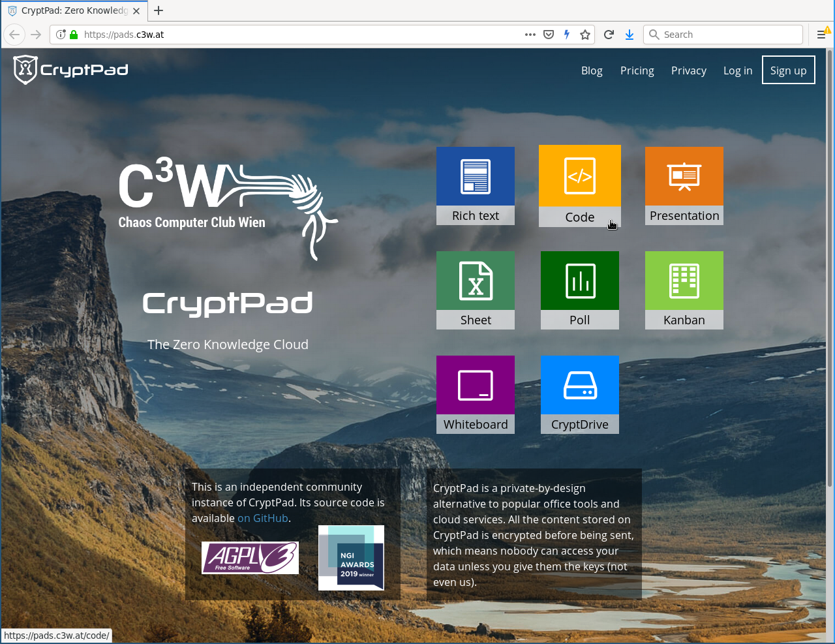Open the Sheet spreadsheet tile
Screen dimensions: 835x644
pyautogui.click(x=476, y=290)
